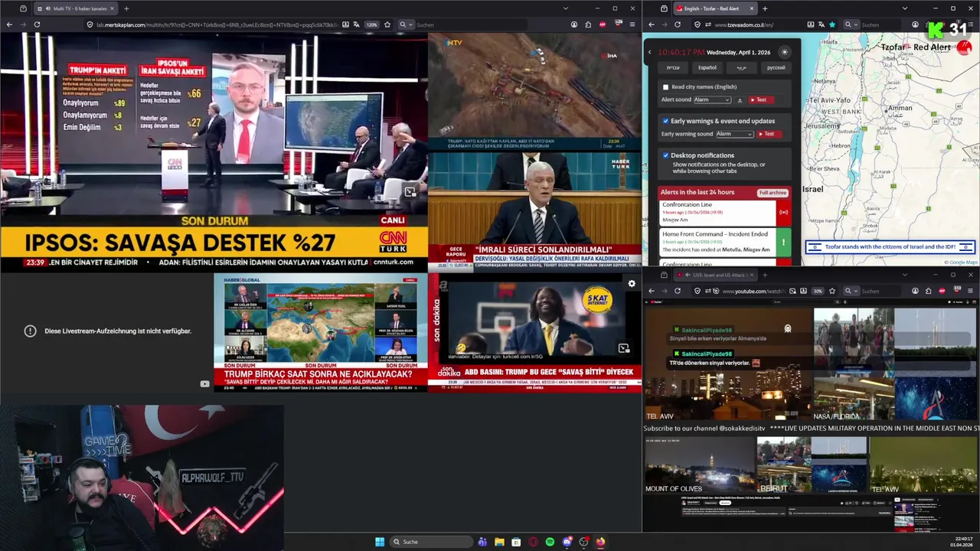Image resolution: width=980 pixels, height=551 pixels.
Task: Open the Early warning sound dropdown
Action: click(735, 134)
